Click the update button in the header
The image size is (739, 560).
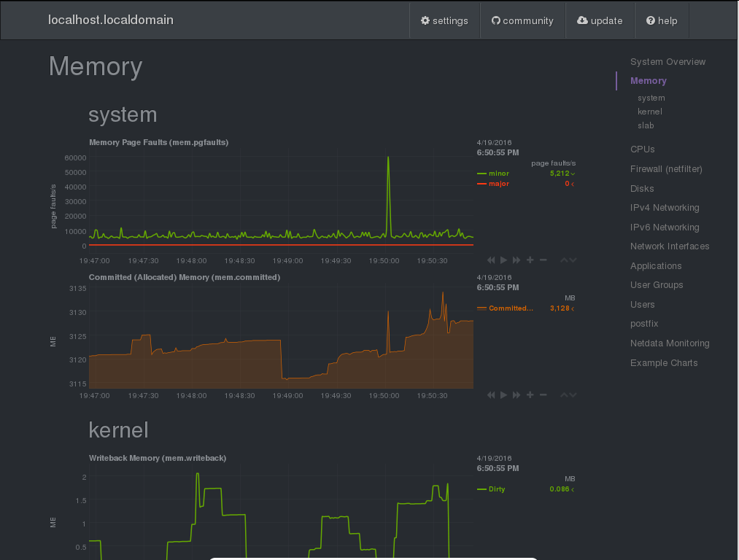click(599, 20)
